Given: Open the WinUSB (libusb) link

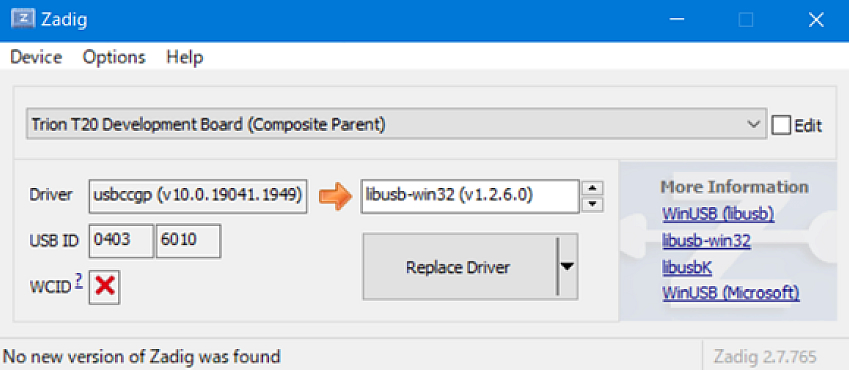Looking at the screenshot, I should pos(718,215).
